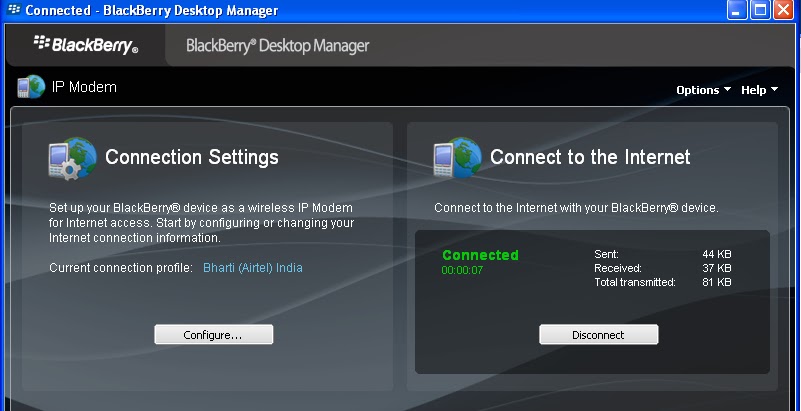Click the IP Modem phone-globe icon

(31, 87)
